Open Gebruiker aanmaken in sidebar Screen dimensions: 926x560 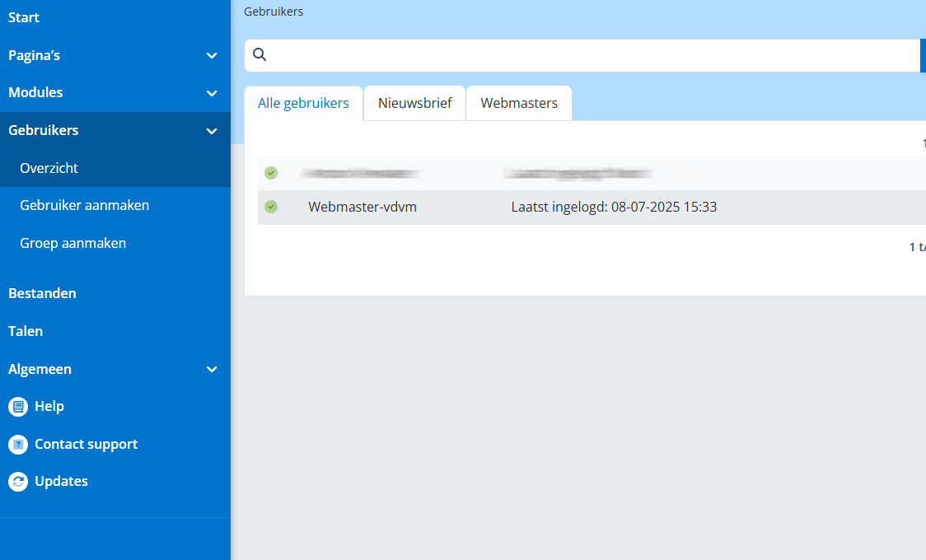84,205
